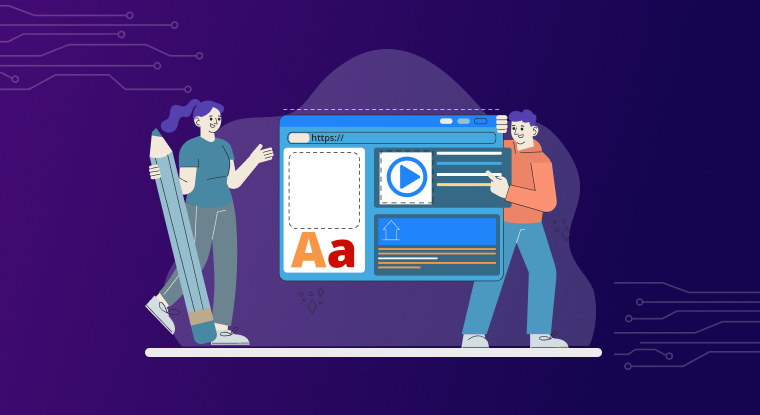The width and height of the screenshot is (760, 415).
Task: Click the blue play button icon
Action: point(406,177)
